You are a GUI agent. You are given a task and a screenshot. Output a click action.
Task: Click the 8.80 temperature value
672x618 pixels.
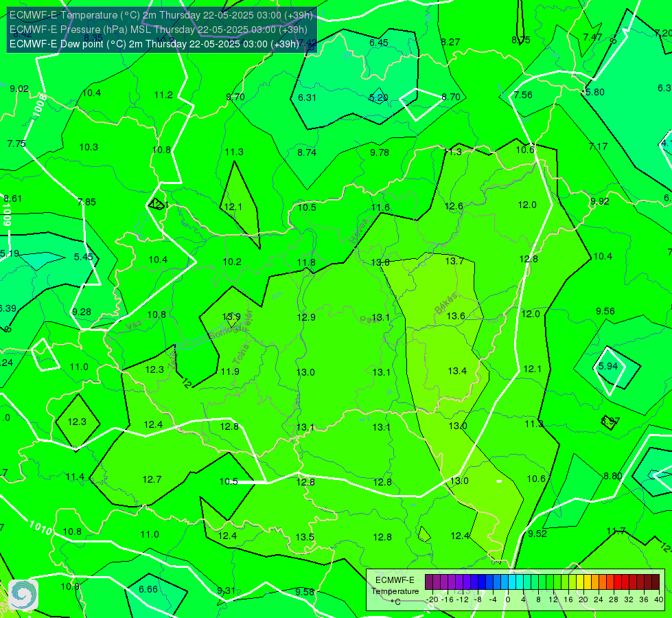[612, 476]
